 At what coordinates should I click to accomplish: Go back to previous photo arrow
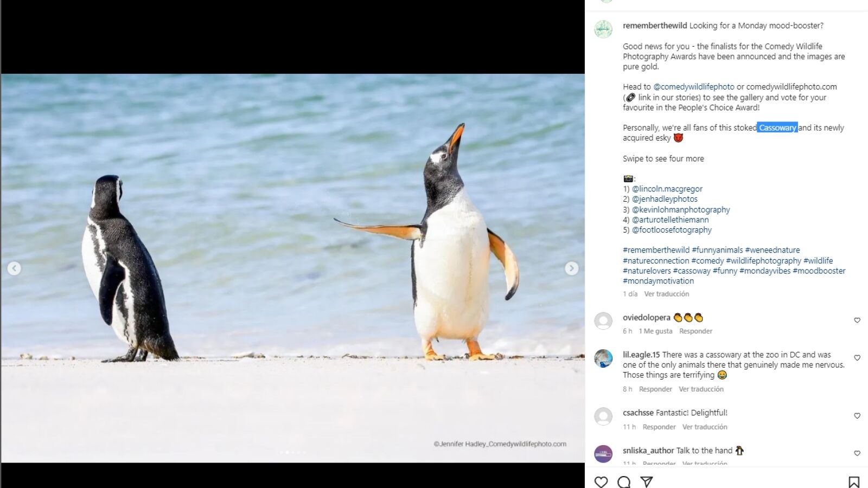coord(14,268)
